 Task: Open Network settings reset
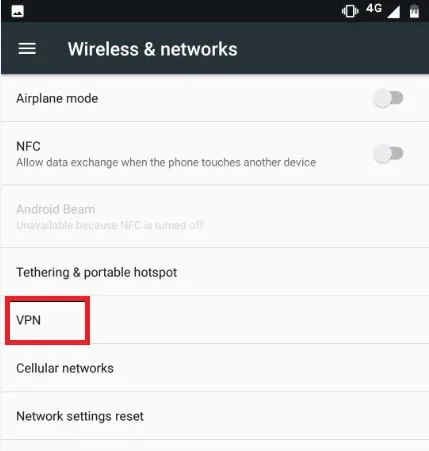[x=214, y=416]
